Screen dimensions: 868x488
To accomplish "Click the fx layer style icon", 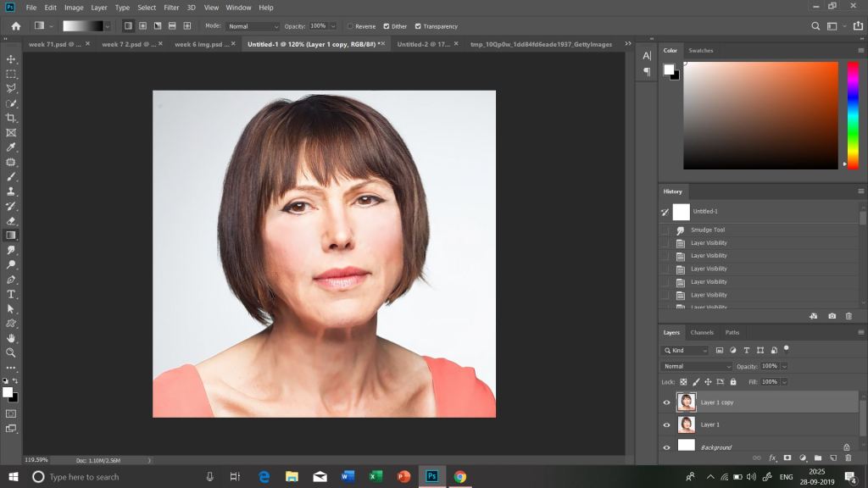I will [772, 457].
